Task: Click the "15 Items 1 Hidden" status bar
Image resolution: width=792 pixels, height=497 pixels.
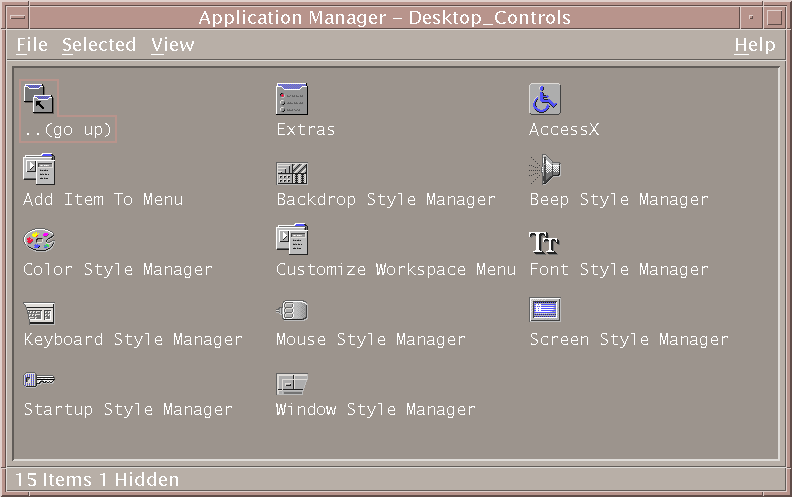Action: (97, 480)
